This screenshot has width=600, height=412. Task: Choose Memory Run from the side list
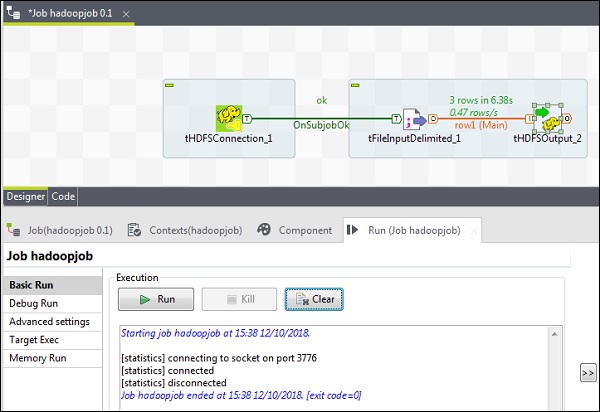[x=38, y=357]
